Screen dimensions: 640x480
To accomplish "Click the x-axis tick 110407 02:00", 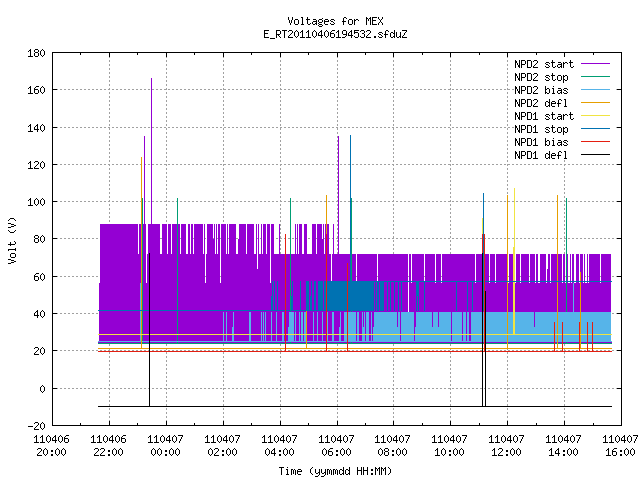I will (222, 446).
